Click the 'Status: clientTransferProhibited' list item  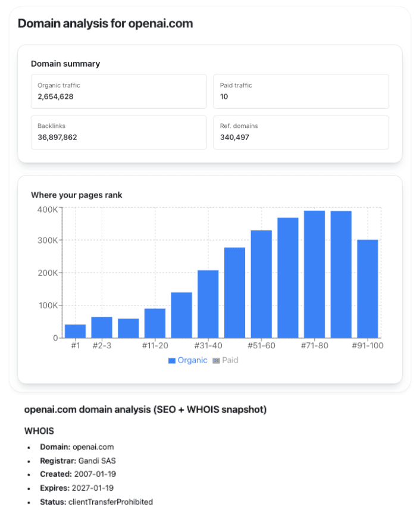pos(96,501)
